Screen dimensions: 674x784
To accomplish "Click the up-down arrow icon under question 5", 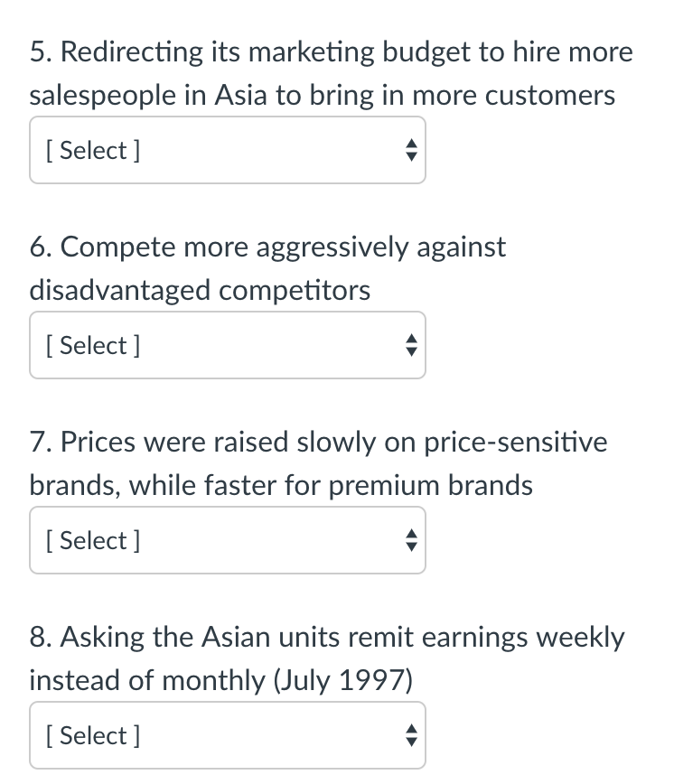I will point(410,151).
